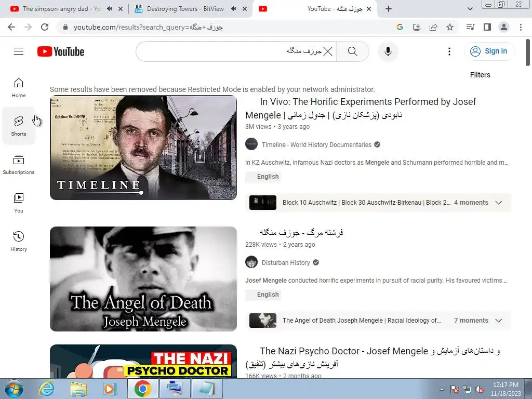Open the media control icon in Chrome toolbar
The height and width of the screenshot is (399, 532).
click(470, 27)
